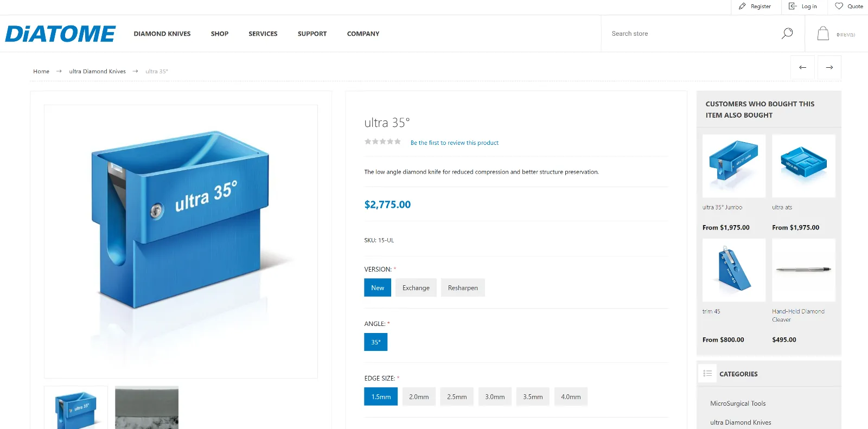Viewport: 868px width, 429px height.
Task: Open ultra Diamond Knives breadcrumb
Action: click(98, 71)
